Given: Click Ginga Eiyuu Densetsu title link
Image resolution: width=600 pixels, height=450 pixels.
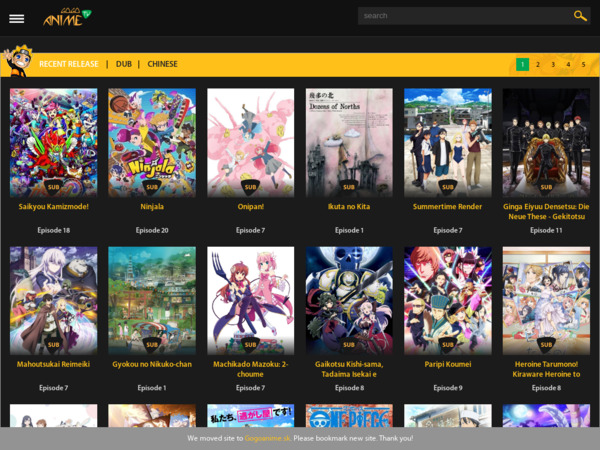Looking at the screenshot, I should (x=546, y=212).
